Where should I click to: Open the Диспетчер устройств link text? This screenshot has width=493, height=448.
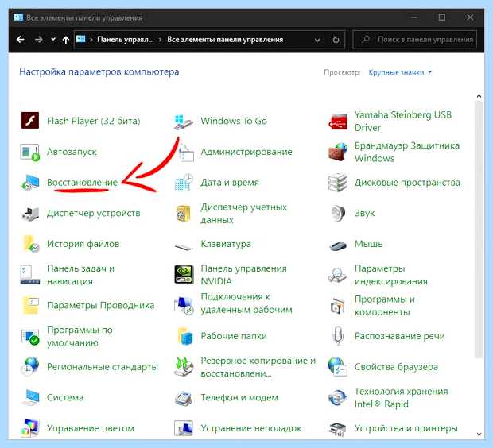click(x=93, y=213)
